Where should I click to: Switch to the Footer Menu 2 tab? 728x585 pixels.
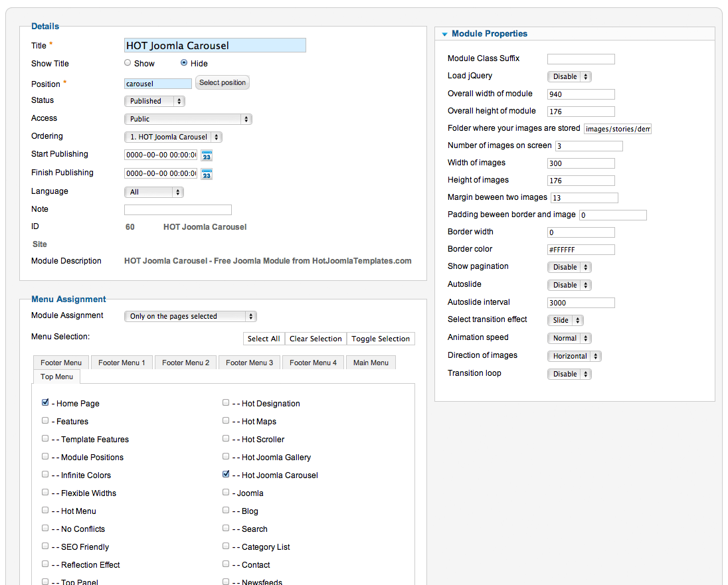(186, 363)
